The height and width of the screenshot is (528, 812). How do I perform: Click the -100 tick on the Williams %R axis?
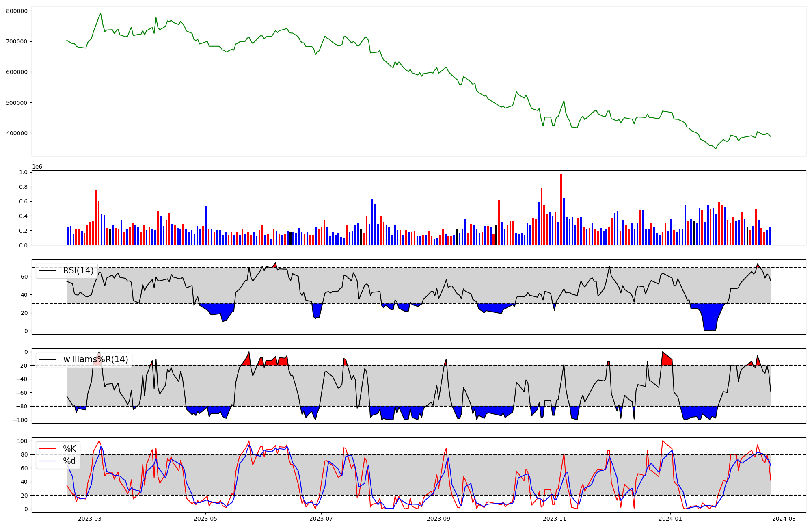pos(20,420)
